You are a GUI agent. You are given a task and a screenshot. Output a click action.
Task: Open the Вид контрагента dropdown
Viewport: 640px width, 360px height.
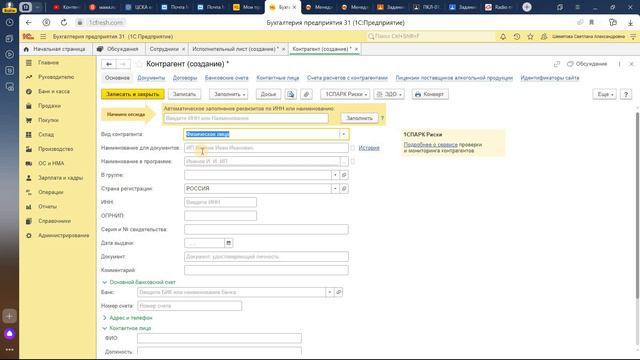[344, 134]
